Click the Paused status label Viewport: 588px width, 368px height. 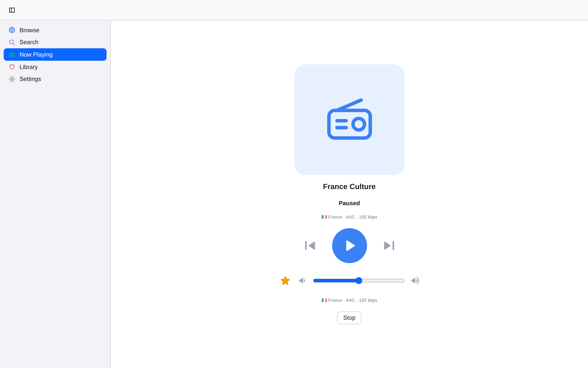tap(349, 203)
